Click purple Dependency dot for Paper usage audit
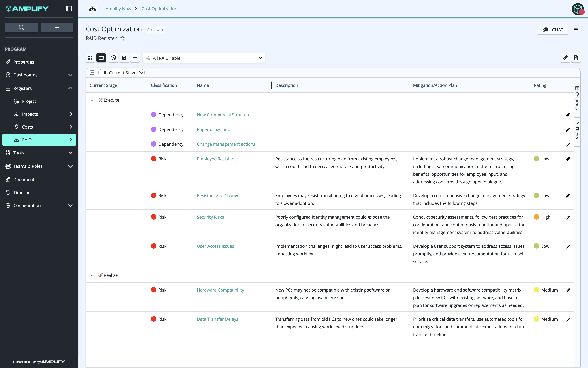The image size is (588, 368). click(x=153, y=129)
